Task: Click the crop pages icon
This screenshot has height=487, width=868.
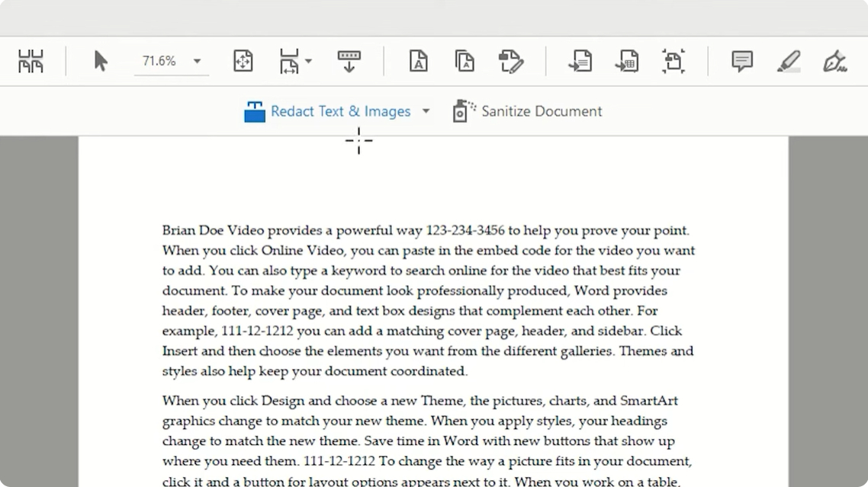Action: [x=672, y=61]
